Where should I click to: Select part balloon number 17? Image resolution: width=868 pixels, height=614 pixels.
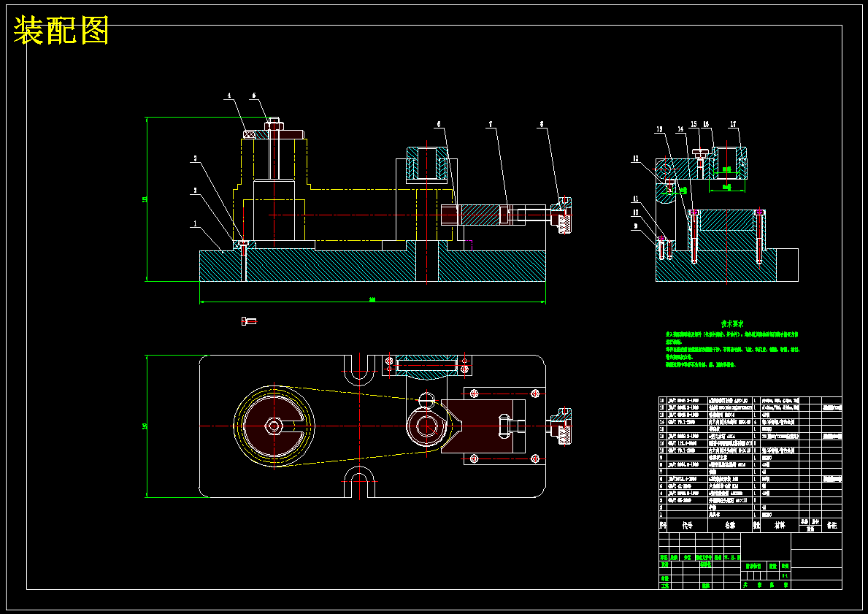(x=734, y=125)
